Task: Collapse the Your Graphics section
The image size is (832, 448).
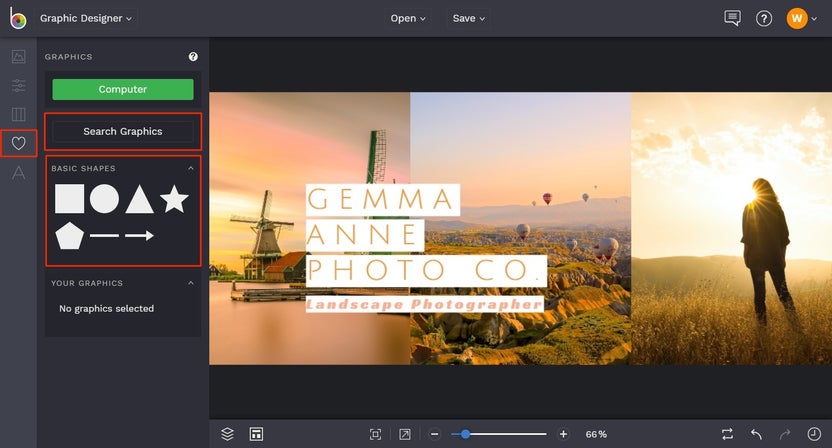Action: 191,284
